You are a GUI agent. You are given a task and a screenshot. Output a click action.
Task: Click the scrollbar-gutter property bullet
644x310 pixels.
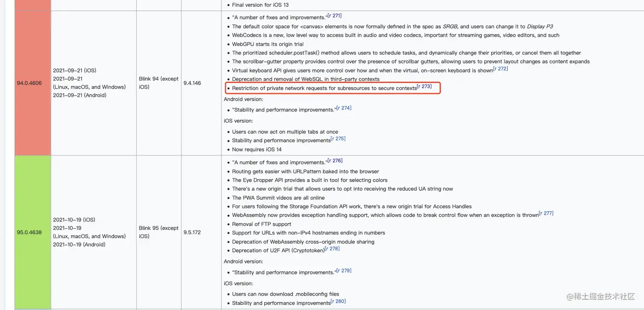[x=411, y=62]
